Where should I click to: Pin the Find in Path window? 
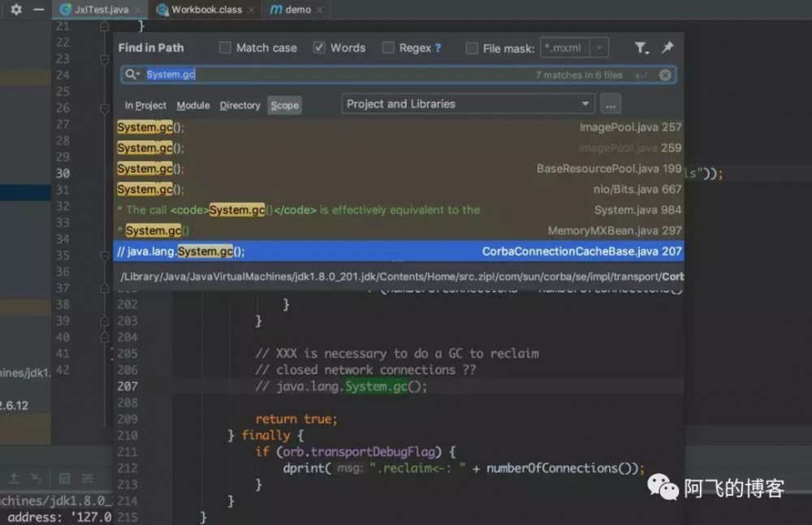667,48
